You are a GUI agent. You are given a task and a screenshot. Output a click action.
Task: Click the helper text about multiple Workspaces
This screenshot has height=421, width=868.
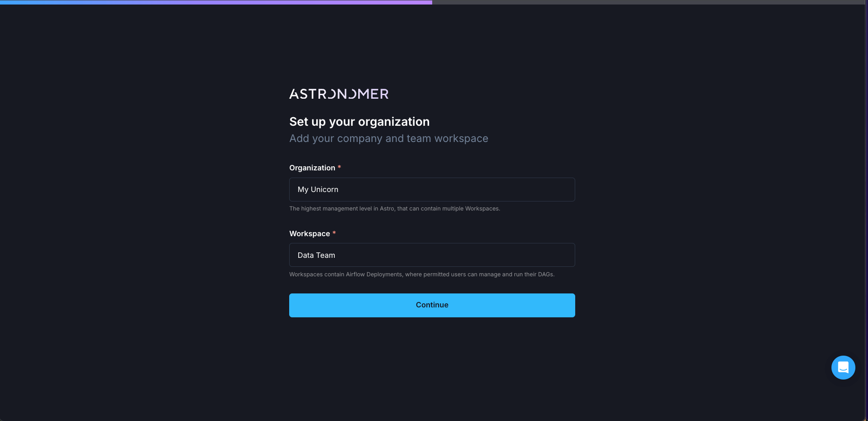point(395,208)
